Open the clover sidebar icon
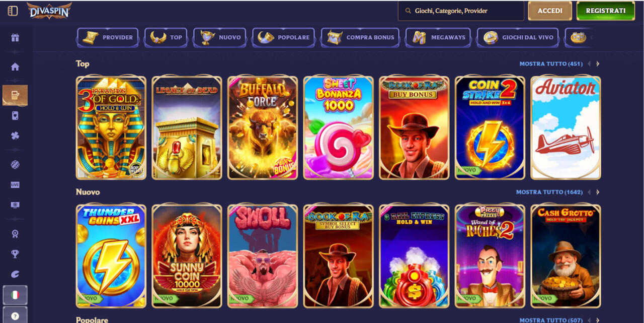 point(15,136)
